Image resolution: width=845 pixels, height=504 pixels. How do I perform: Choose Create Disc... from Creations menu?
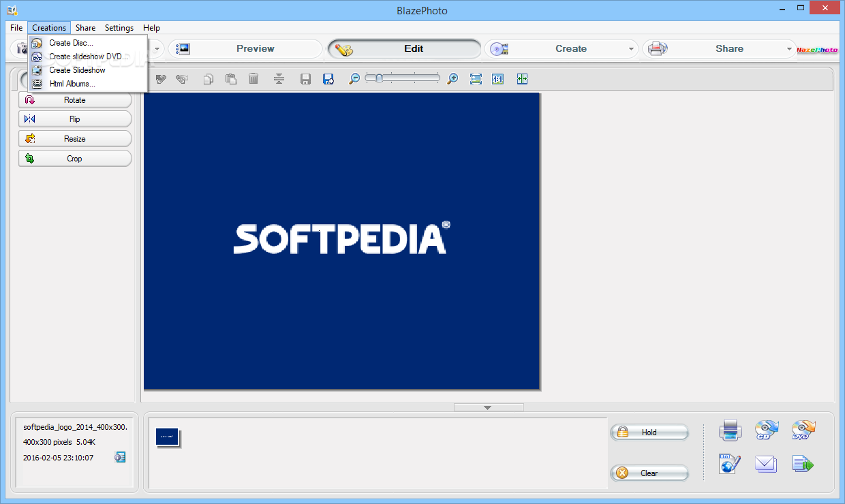point(88,43)
